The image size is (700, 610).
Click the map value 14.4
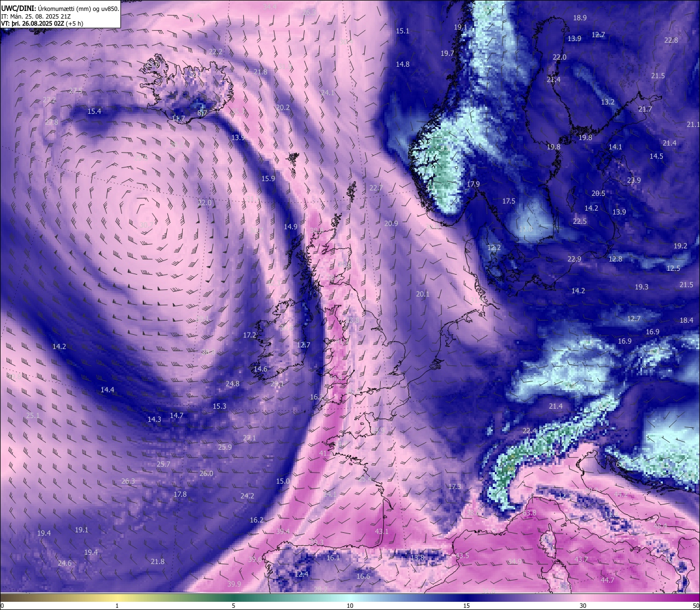coord(107,390)
